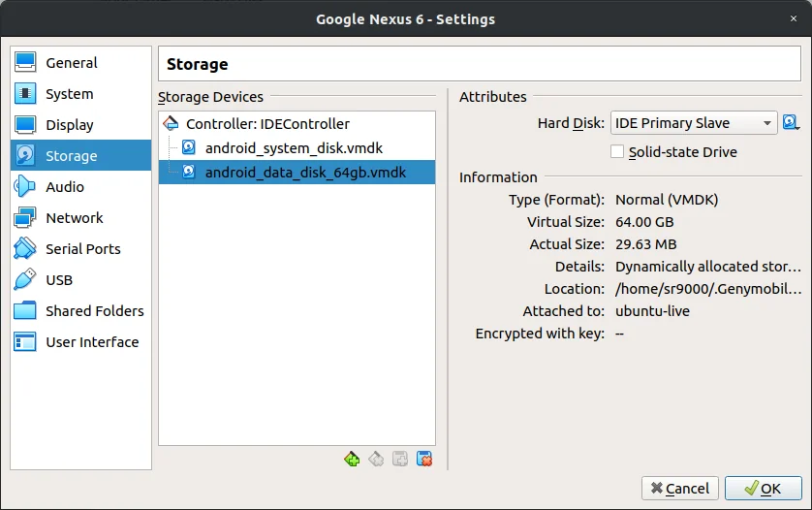The height and width of the screenshot is (510, 812).
Task: Click the 'Attributes' section label
Action: pos(493,97)
